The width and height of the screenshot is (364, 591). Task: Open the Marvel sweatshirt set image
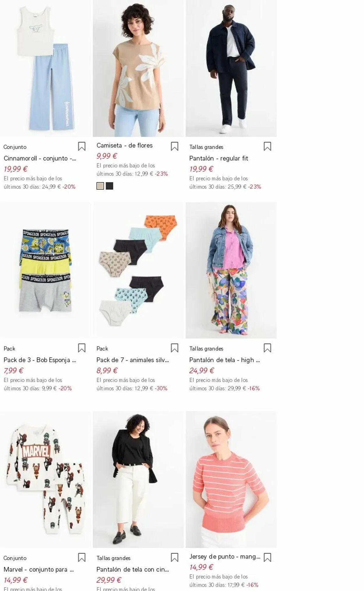(x=45, y=480)
